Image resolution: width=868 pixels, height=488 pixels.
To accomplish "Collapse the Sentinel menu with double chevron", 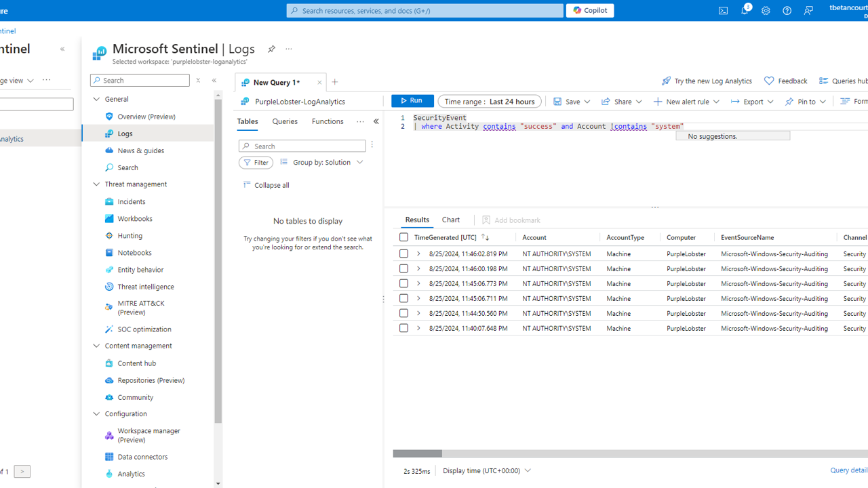I will (214, 80).
